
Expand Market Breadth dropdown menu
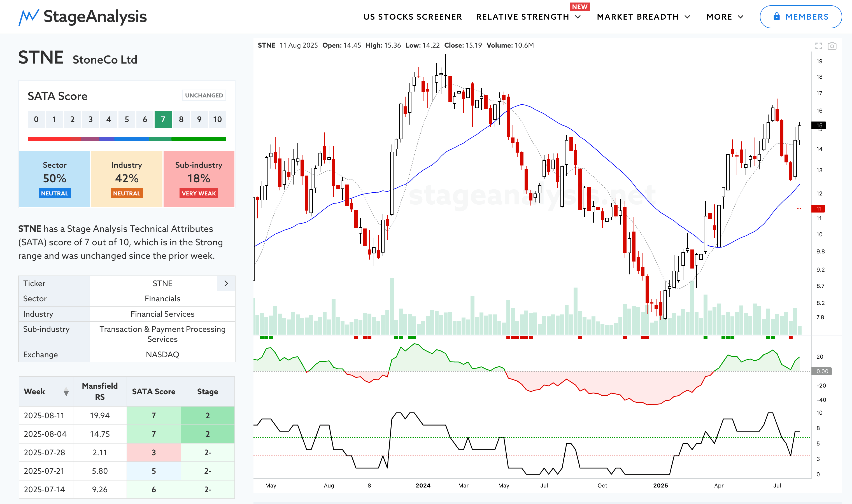(688, 17)
